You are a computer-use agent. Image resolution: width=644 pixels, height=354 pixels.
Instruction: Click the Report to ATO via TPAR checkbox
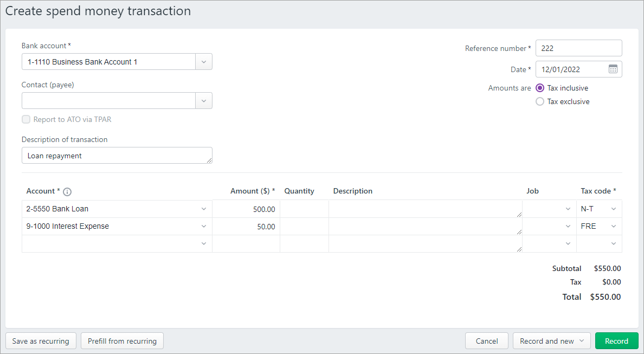26,119
